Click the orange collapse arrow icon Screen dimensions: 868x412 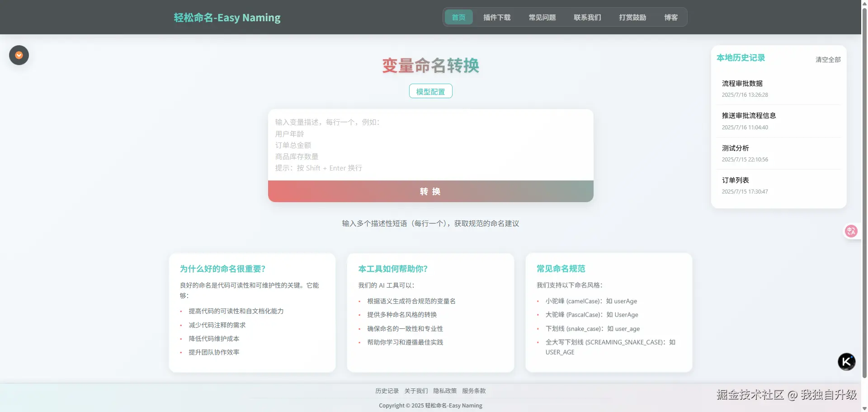tap(19, 55)
